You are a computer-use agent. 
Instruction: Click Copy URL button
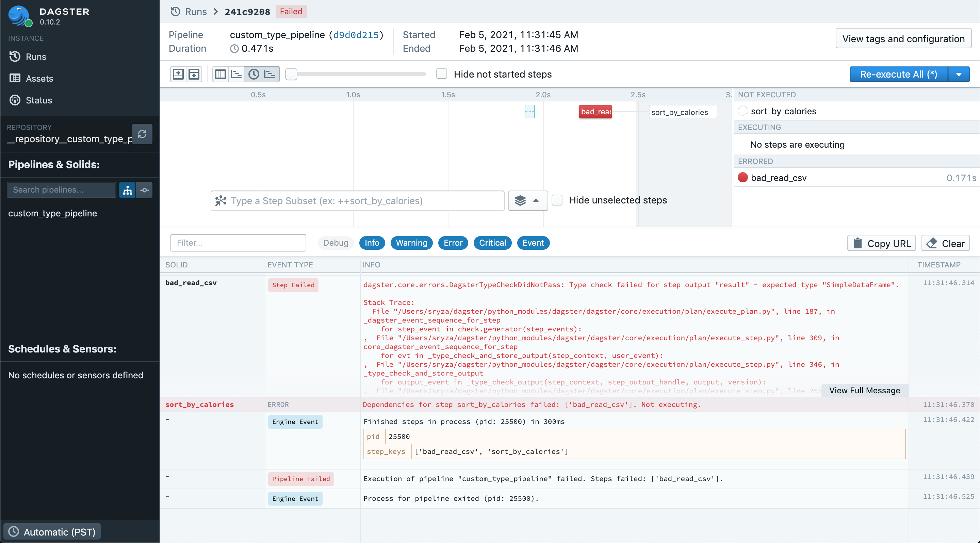coord(881,243)
